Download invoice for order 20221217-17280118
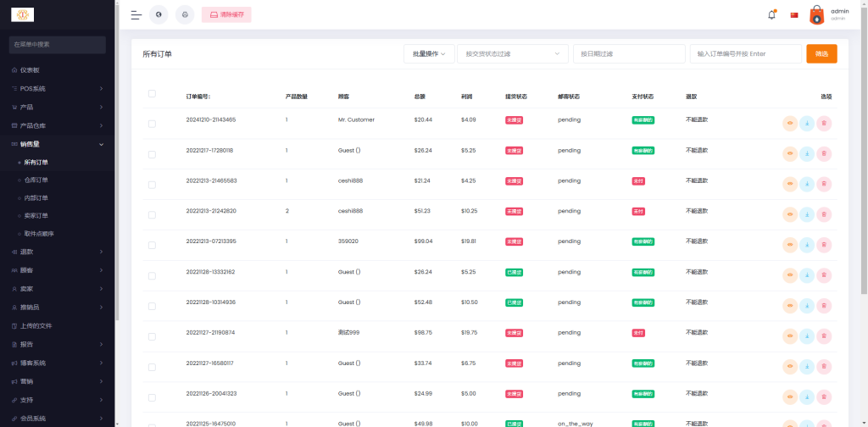This screenshot has height=427, width=868. pos(807,154)
